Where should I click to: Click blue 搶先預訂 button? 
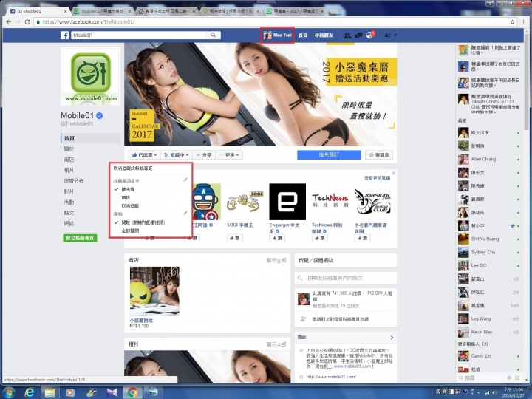click(x=329, y=154)
